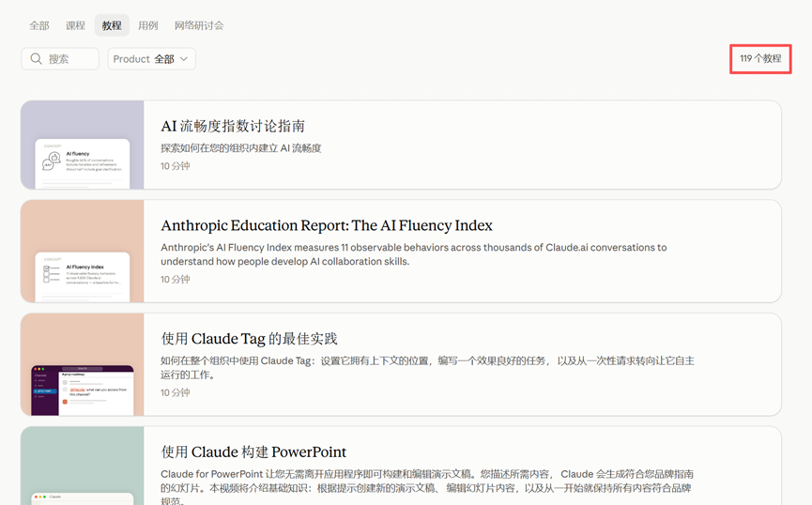The image size is (812, 505).
Task: Click description 探索如何在您的组织内建立 AI 流畅度
Action: [x=241, y=148]
